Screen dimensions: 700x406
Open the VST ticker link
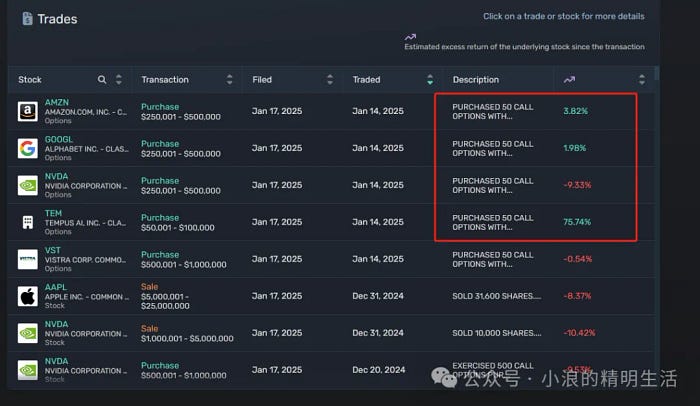click(x=52, y=250)
